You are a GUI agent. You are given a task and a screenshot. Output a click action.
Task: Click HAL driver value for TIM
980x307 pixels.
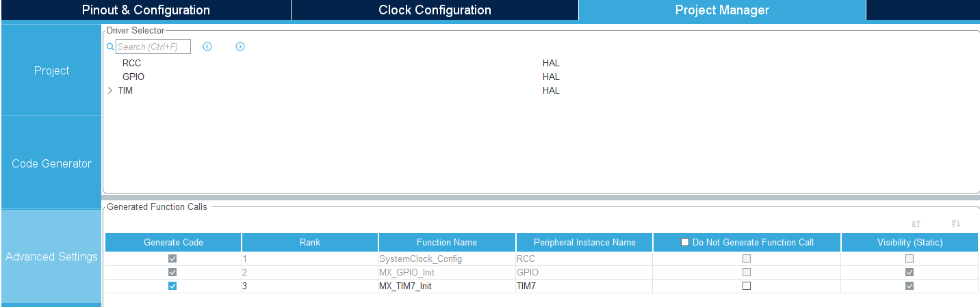click(551, 90)
